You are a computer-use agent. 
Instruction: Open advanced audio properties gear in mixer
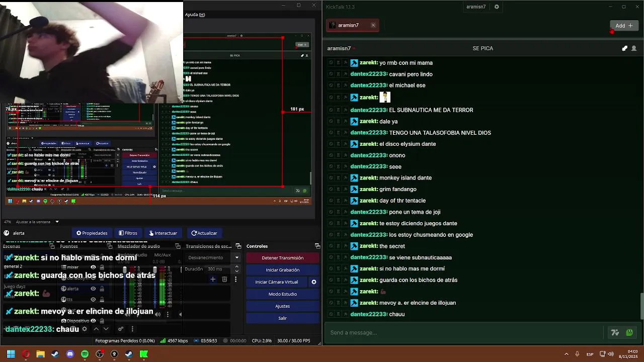click(x=121, y=329)
